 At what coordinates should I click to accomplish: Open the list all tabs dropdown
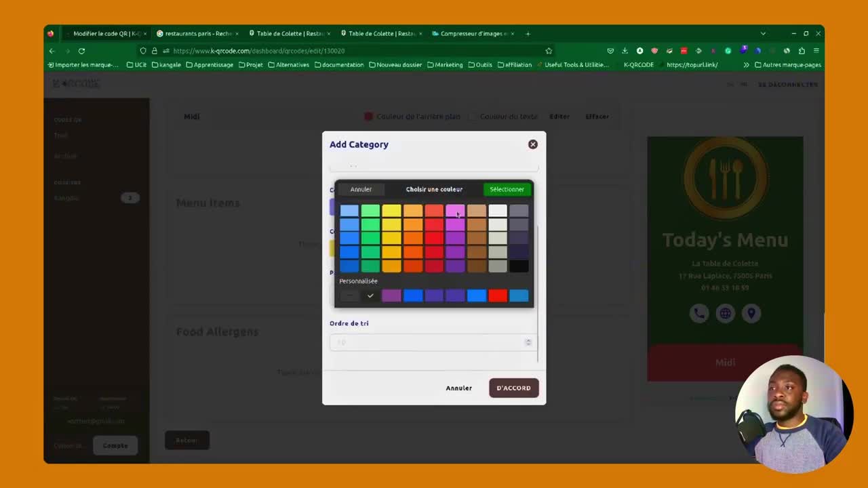pos(763,33)
